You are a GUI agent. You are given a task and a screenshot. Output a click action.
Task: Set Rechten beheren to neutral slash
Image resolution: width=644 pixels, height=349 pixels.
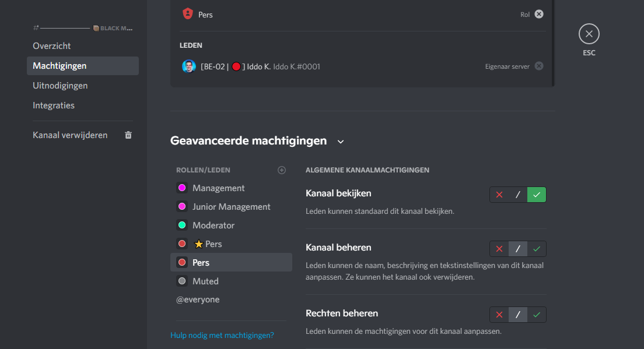518,315
